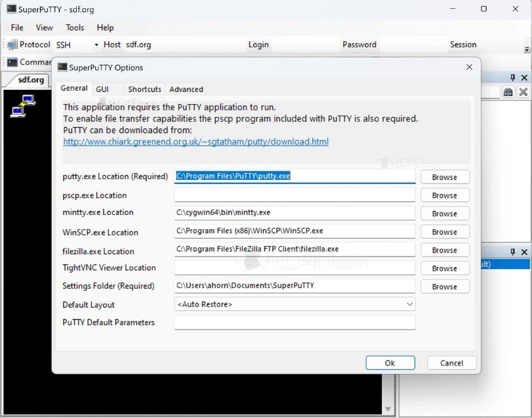Click the PuTTY Default Parameters field

pos(295,323)
